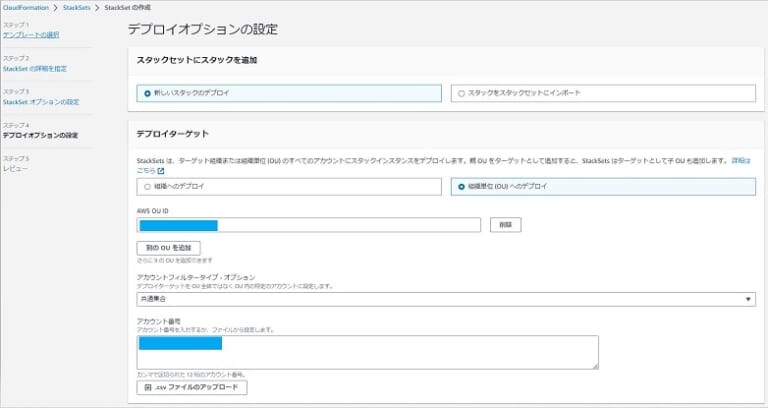
Task: Click the upload icon on .csv button
Action: (148, 387)
